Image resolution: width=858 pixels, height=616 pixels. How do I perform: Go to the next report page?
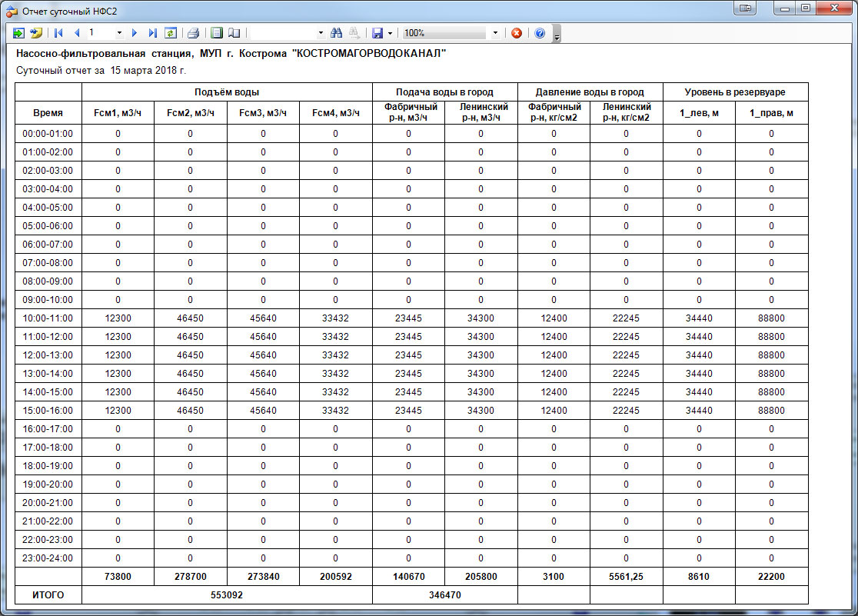pos(134,33)
